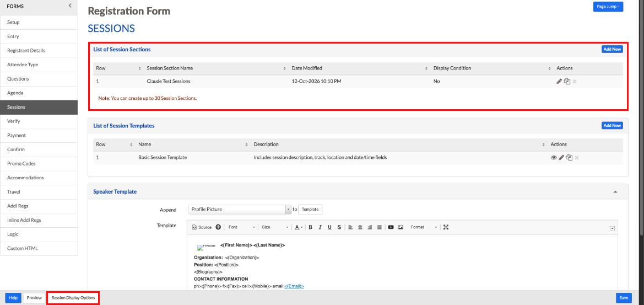This screenshot has height=305, width=644.
Task: Maximize the template editor
Action: [446, 227]
